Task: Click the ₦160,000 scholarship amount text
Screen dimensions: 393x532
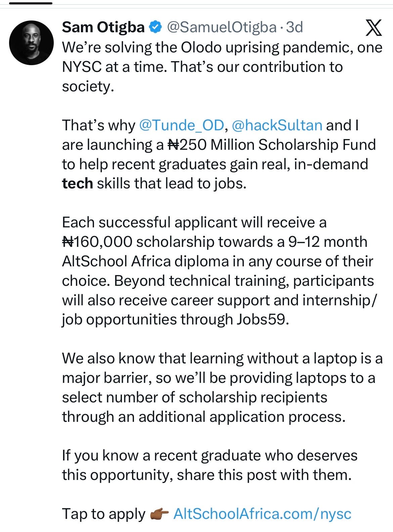Action: pyautogui.click(x=97, y=242)
